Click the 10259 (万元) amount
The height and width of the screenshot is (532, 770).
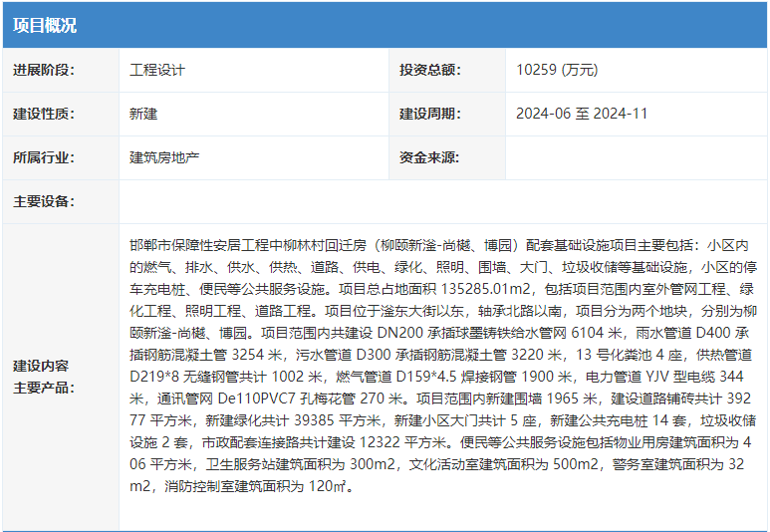click(x=557, y=70)
